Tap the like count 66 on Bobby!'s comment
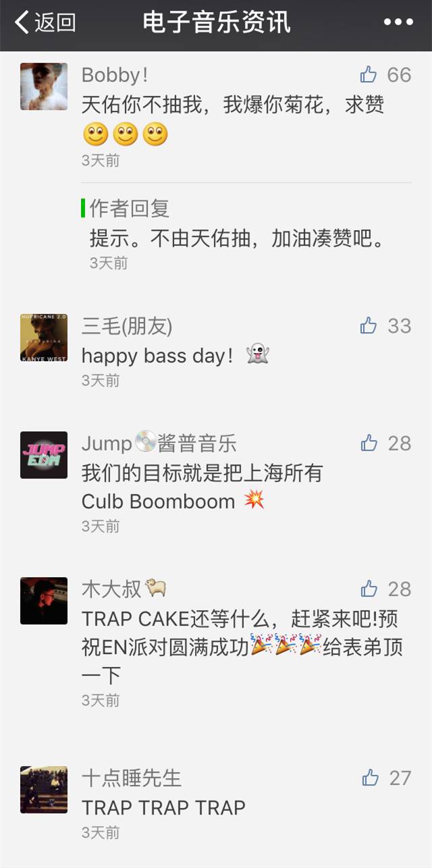 pos(399,74)
